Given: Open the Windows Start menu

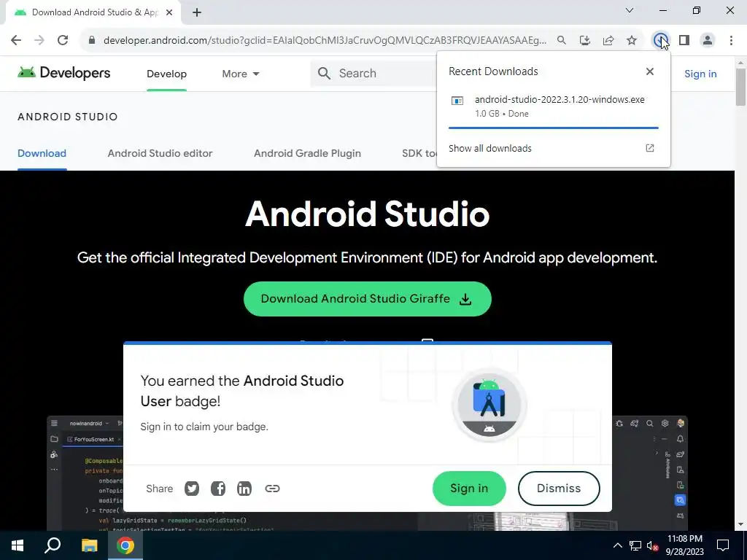Looking at the screenshot, I should pyautogui.click(x=18, y=545).
